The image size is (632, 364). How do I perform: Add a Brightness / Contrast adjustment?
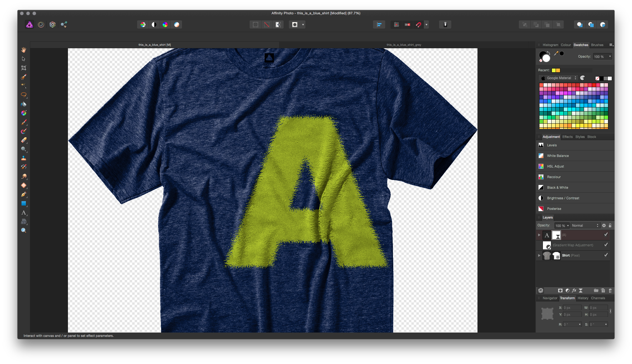click(575, 198)
